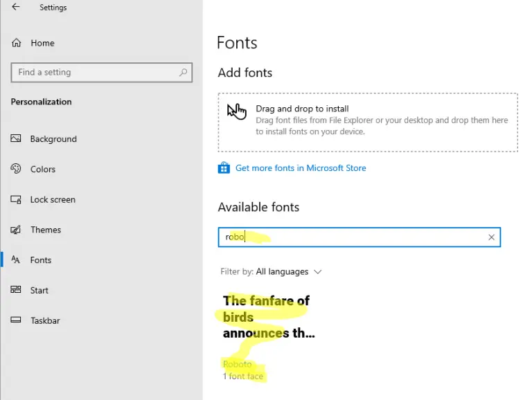Click the magnifier icon in Find a setting
Image resolution: width=532 pixels, height=400 pixels.
point(183,72)
